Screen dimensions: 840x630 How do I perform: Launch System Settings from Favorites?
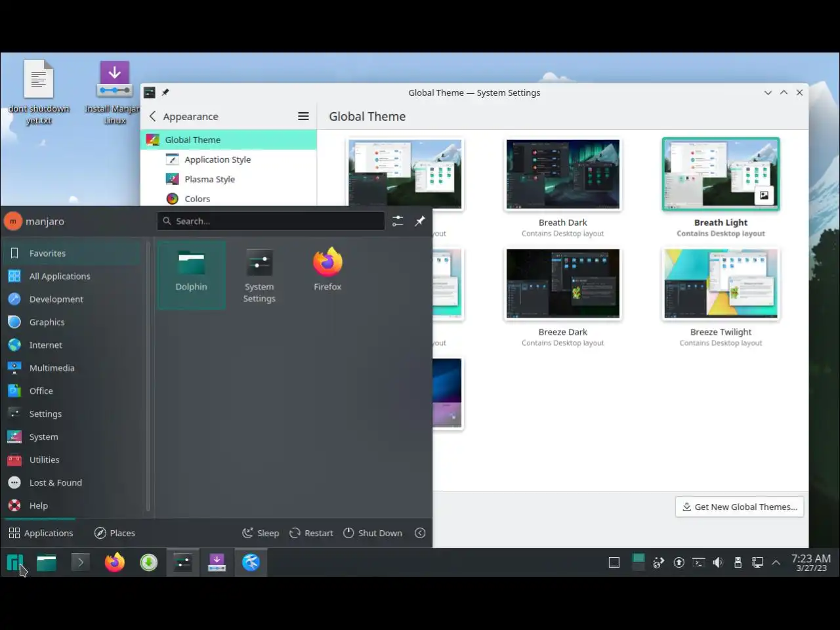(259, 274)
